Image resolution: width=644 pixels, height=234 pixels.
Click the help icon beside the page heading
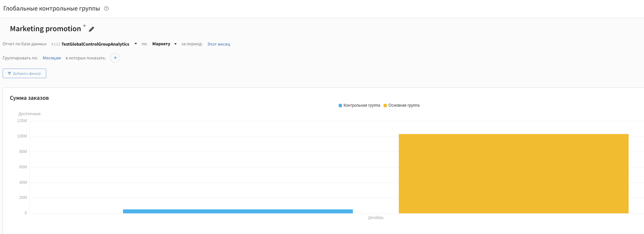[106, 9]
